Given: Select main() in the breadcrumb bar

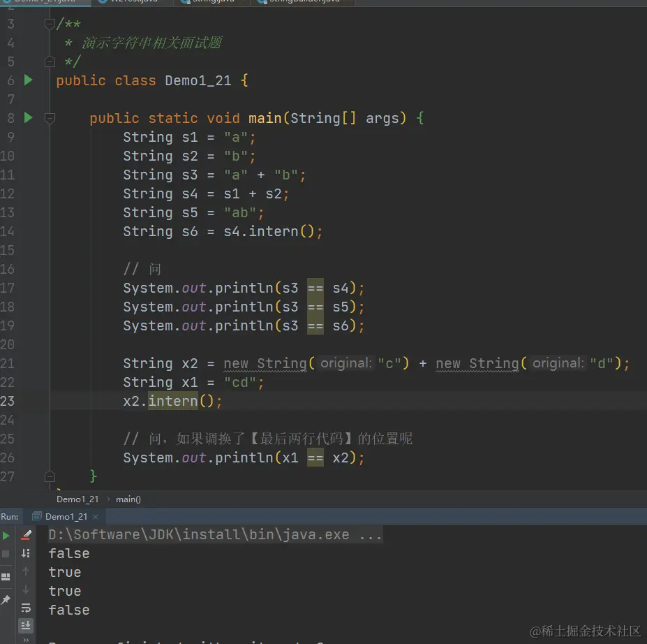Looking at the screenshot, I should [128, 499].
